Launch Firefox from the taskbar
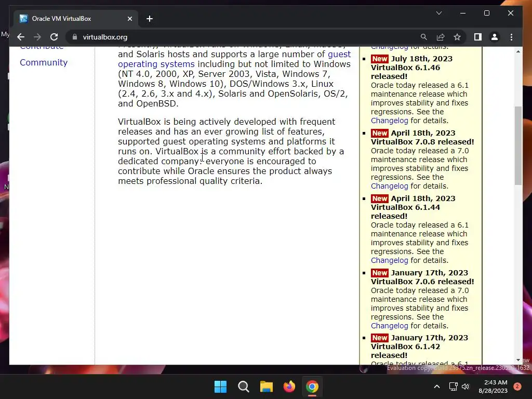This screenshot has width=532, height=399. tap(289, 387)
